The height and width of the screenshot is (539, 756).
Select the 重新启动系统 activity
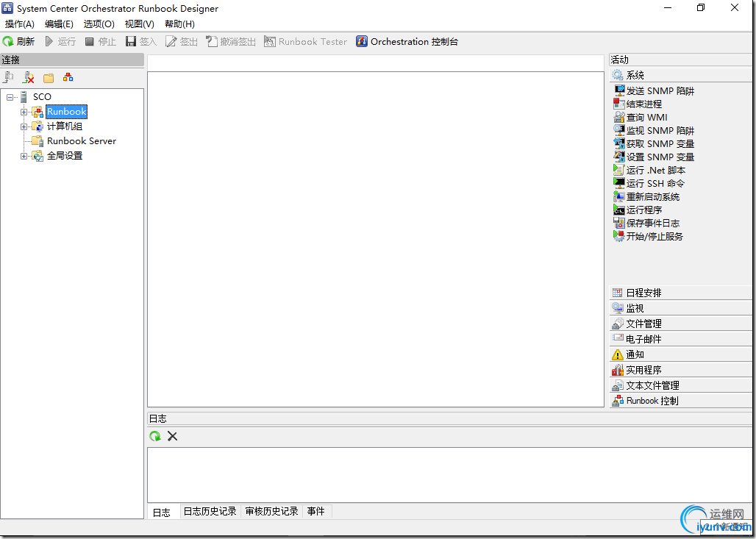(646, 196)
